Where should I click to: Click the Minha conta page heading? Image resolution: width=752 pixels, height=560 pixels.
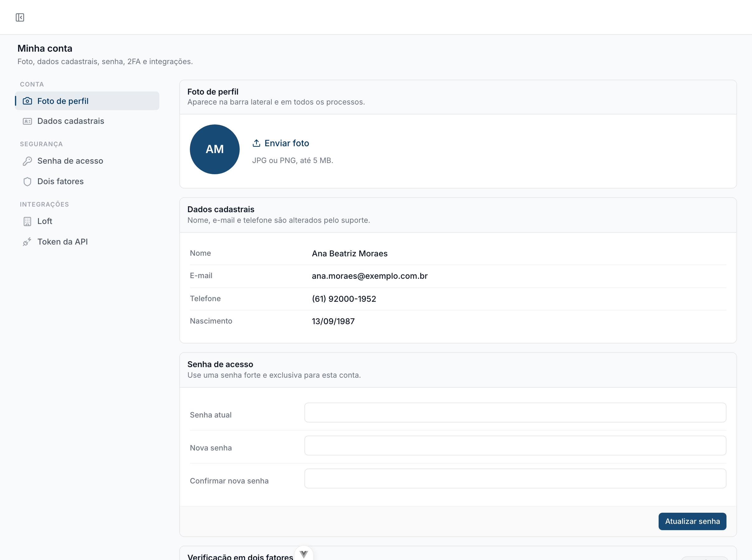coord(45,49)
